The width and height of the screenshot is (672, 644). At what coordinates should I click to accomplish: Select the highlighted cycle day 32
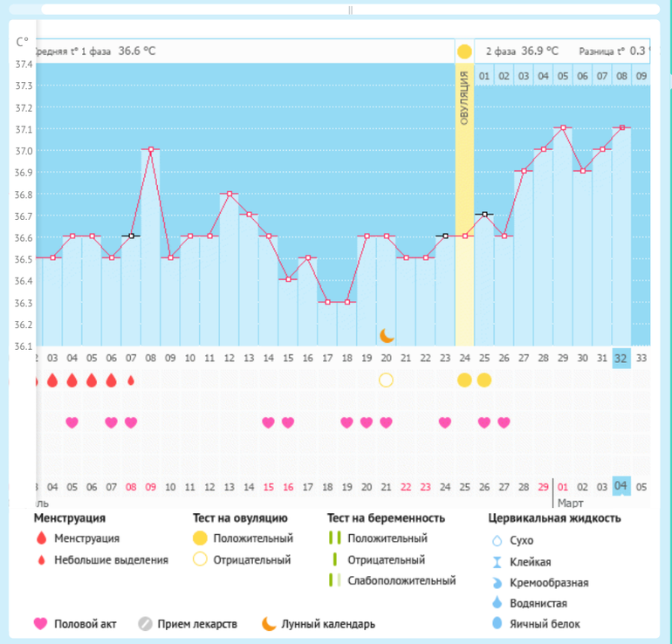pos(621,358)
